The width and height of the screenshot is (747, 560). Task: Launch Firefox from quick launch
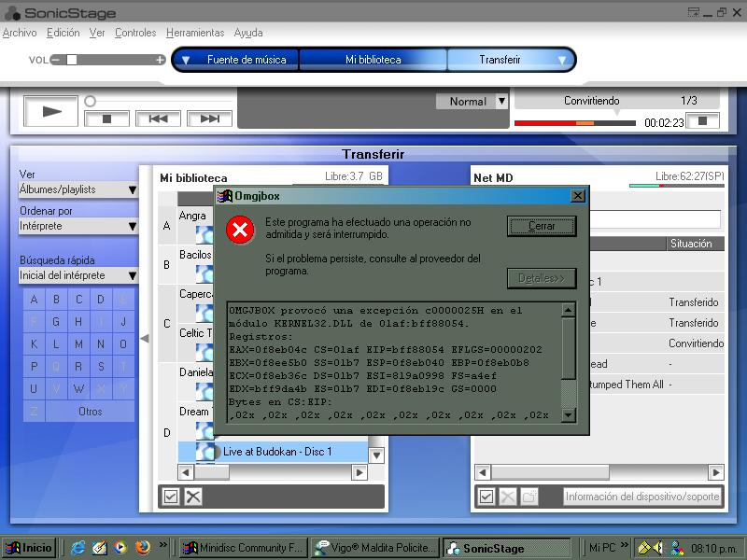pyautogui.click(x=143, y=548)
